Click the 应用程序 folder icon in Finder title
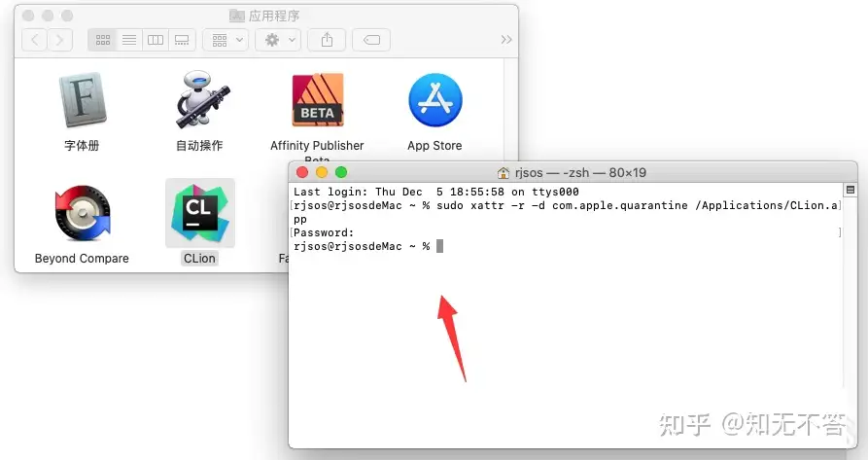The height and width of the screenshot is (460, 868). pyautogui.click(x=237, y=16)
